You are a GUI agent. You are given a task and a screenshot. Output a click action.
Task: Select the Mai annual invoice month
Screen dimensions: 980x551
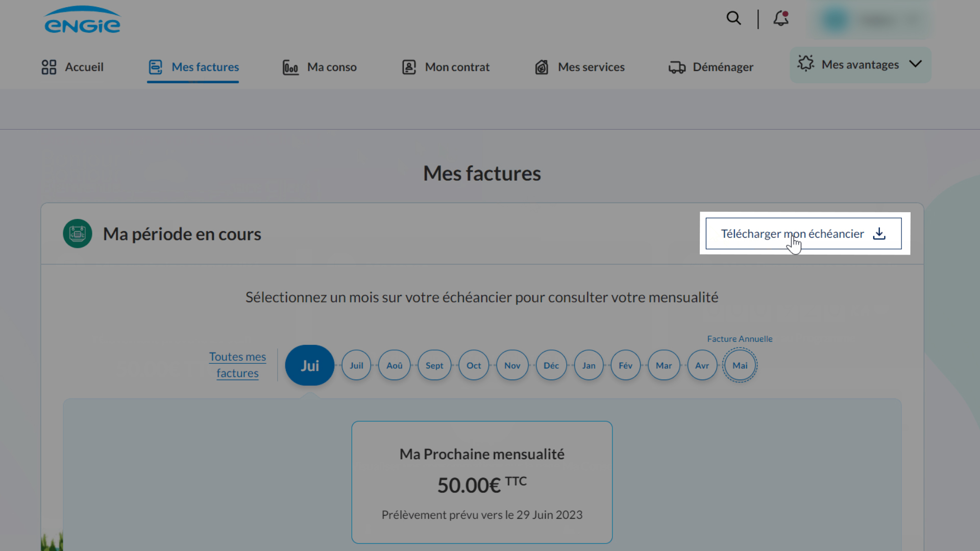[740, 365]
